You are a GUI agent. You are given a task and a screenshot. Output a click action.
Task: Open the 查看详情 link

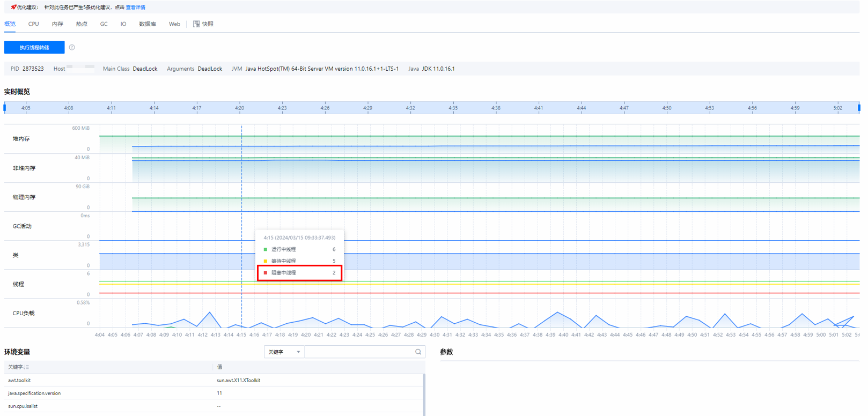135,8
